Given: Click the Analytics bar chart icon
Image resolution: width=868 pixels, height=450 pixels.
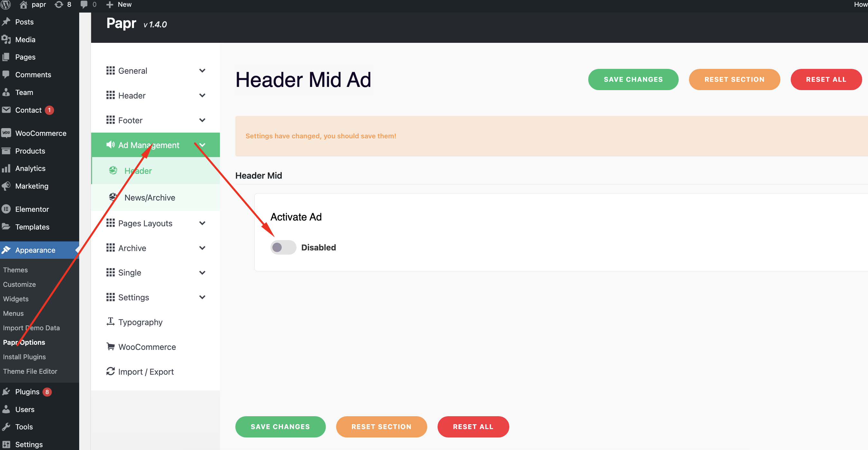Looking at the screenshot, I should click(x=6, y=168).
